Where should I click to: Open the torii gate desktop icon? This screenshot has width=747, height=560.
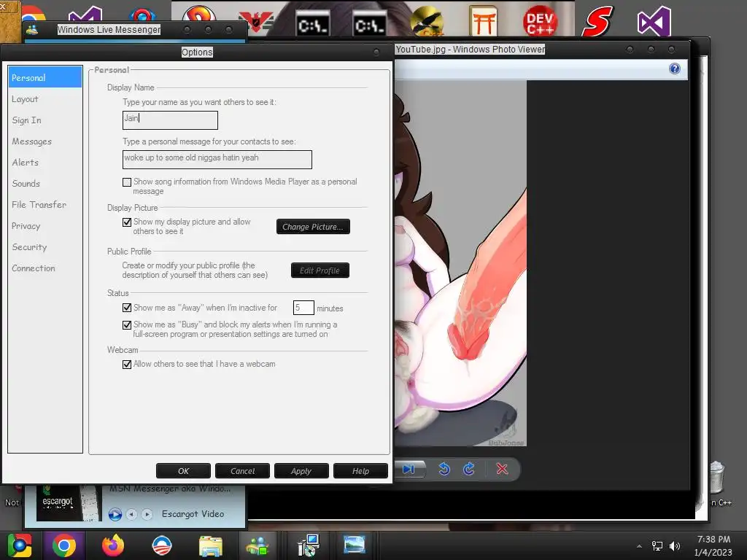483,21
